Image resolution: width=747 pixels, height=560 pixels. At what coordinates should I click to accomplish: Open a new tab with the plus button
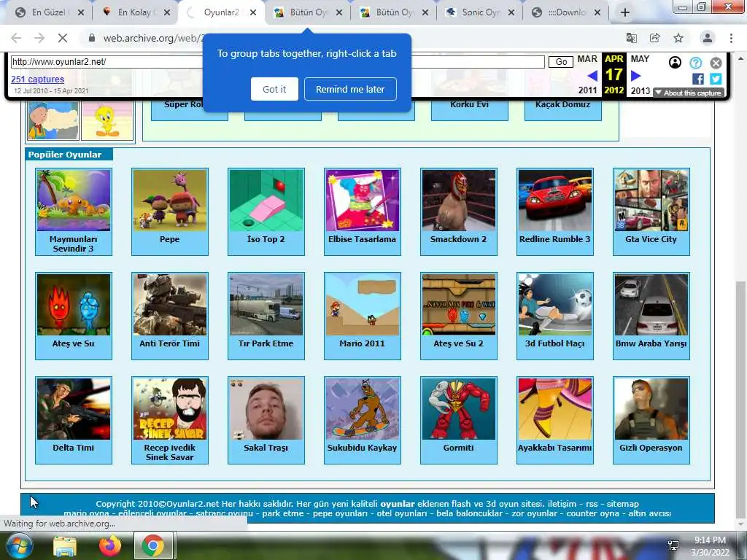625,13
